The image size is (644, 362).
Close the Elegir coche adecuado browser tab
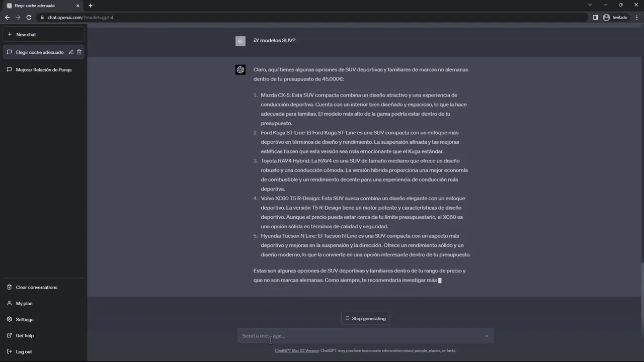(x=78, y=6)
